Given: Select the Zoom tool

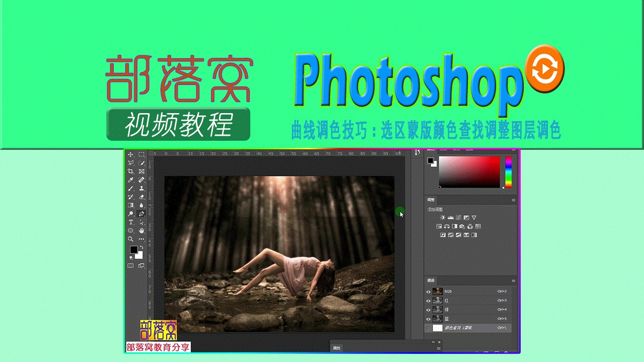Looking at the screenshot, I should coord(131,239).
